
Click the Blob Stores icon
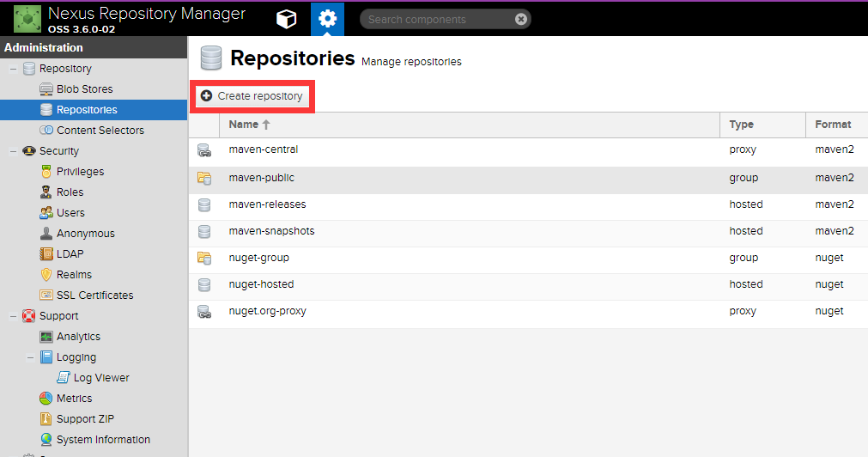point(46,89)
